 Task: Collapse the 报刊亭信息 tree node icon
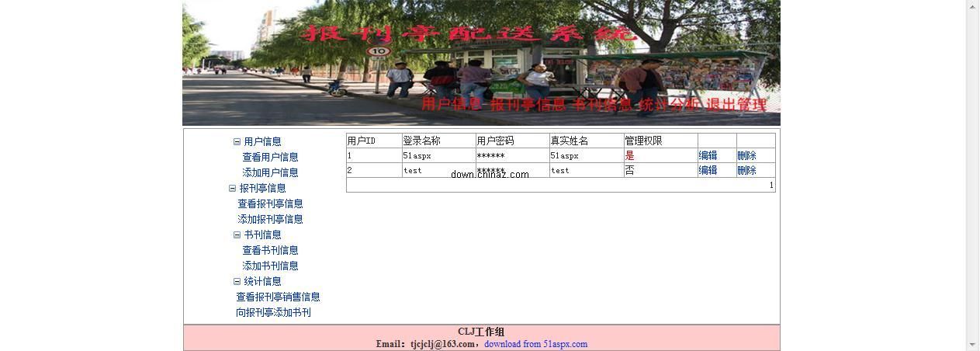(232, 188)
